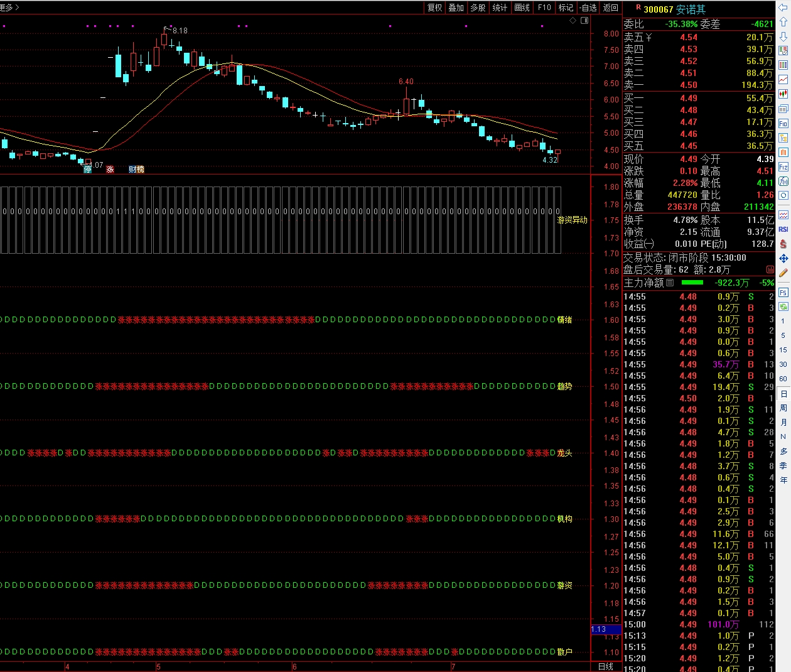Click 返回 button in top toolbar

click(611, 8)
